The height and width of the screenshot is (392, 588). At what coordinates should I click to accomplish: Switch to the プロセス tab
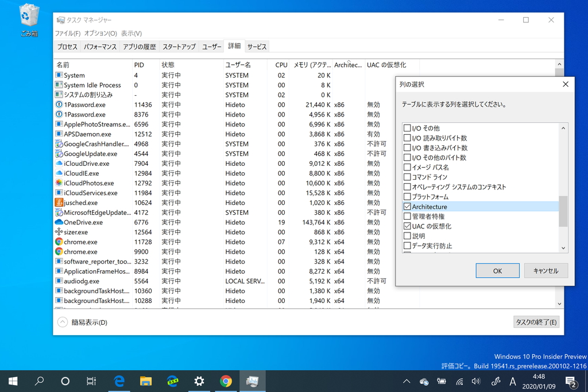tap(67, 46)
